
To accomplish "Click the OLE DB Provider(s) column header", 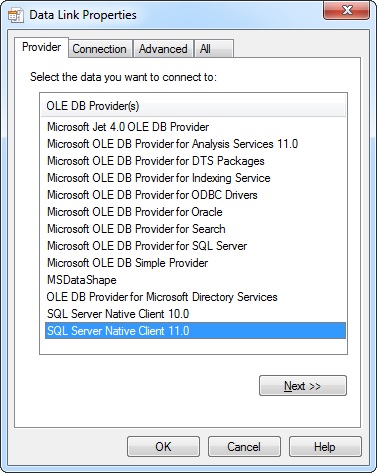I will 193,106.
